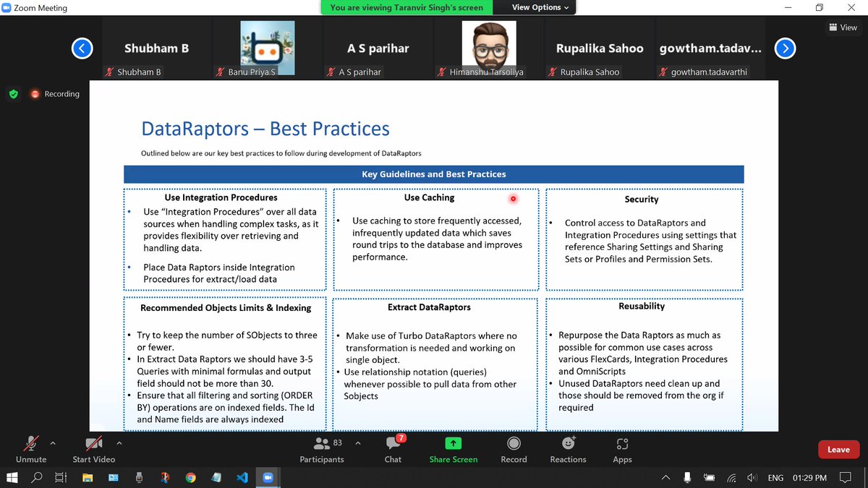Screen dimensions: 868x488
Task: Click the 'Key Guidelines and Best Practices' header bar
Action: [434, 174]
